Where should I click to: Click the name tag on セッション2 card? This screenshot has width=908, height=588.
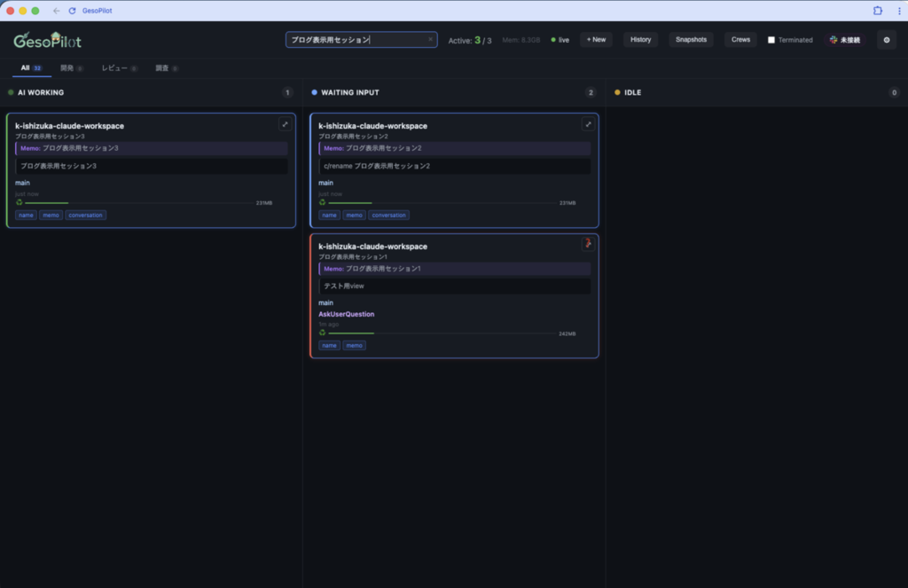tap(330, 215)
